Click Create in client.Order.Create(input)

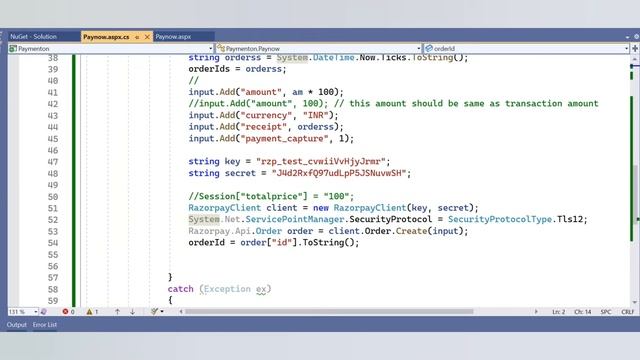[411, 231]
